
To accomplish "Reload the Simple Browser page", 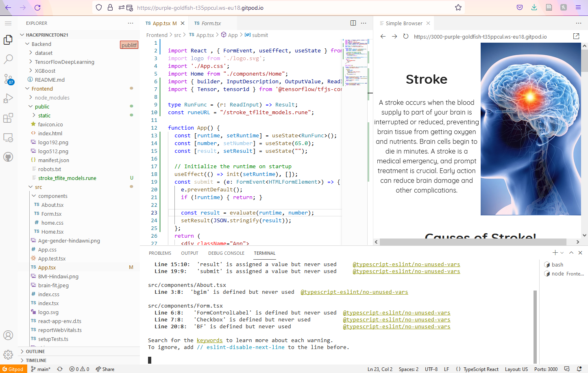I will [405, 36].
